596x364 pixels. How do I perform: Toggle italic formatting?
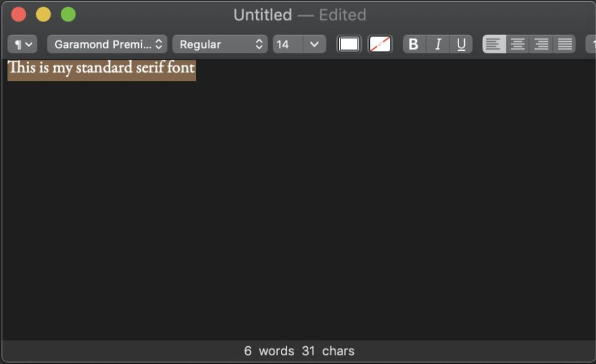point(437,44)
